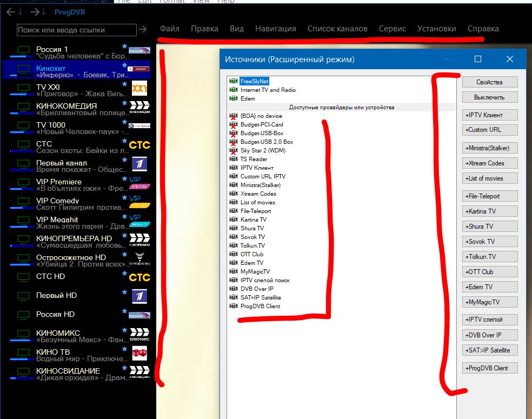Click the search or link input field
Image resolution: width=532 pixels, height=419 pixels.
coord(76,30)
